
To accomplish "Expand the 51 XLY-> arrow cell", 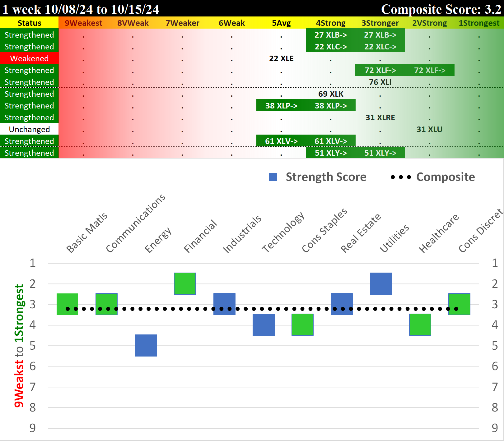I will pyautogui.click(x=331, y=153).
